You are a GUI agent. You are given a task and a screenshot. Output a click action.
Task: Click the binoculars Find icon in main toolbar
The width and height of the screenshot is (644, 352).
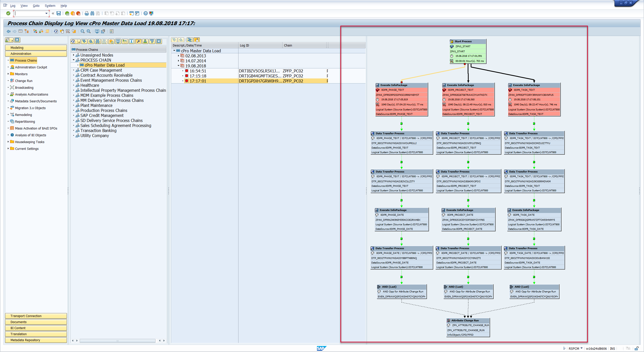(92, 13)
